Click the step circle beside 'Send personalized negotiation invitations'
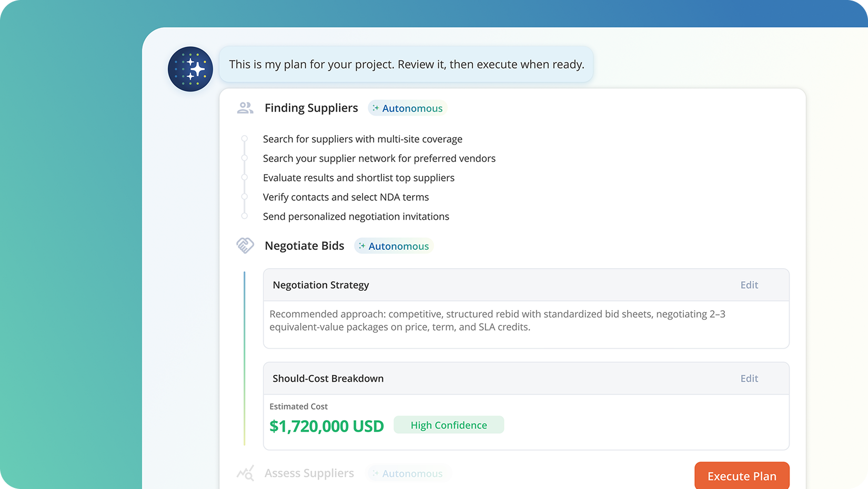 [244, 216]
